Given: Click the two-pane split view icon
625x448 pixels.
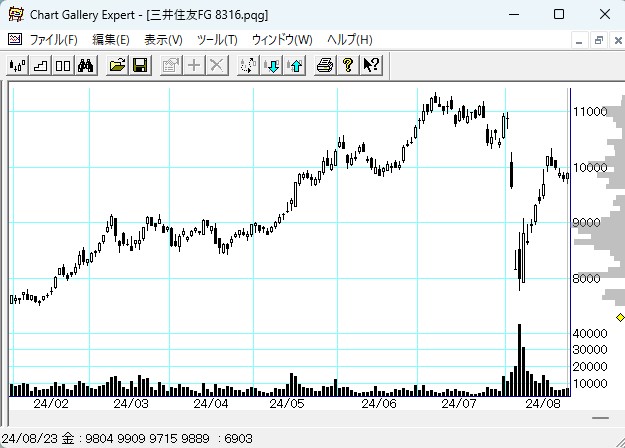Looking at the screenshot, I should (x=62, y=65).
